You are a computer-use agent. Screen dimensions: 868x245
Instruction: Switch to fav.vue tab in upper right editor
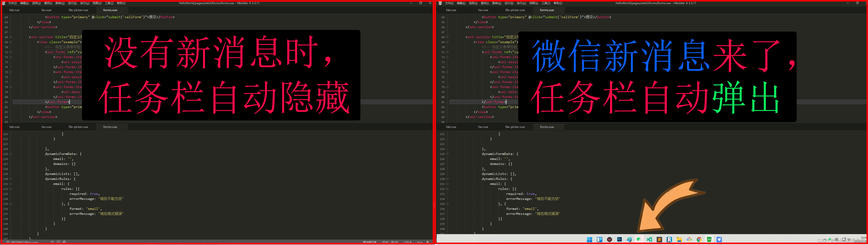tap(483, 10)
